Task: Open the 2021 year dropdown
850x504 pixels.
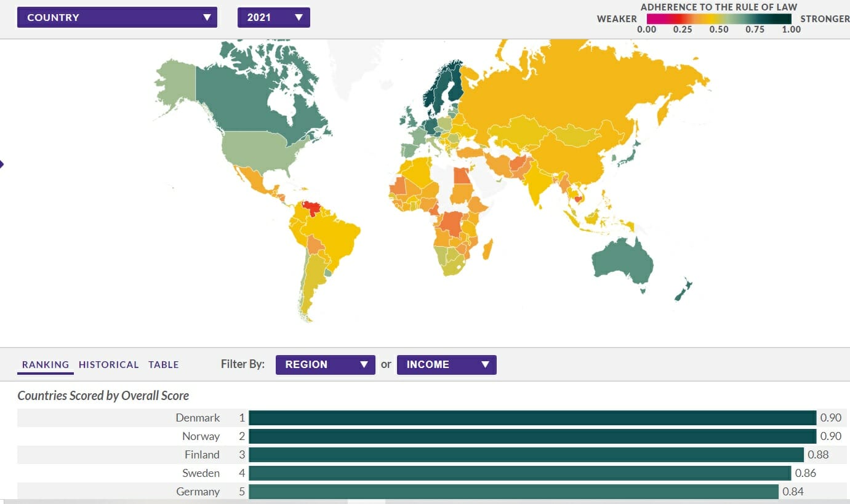Action: coord(273,17)
